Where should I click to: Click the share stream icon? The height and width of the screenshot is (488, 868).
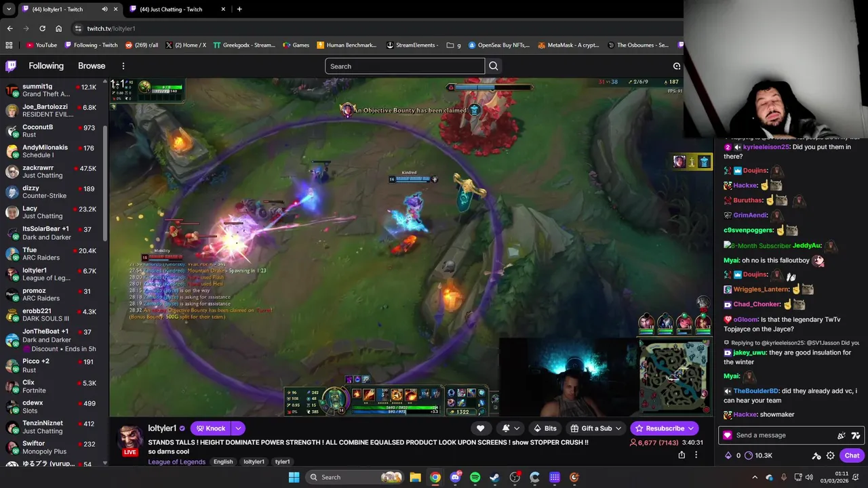(x=682, y=455)
